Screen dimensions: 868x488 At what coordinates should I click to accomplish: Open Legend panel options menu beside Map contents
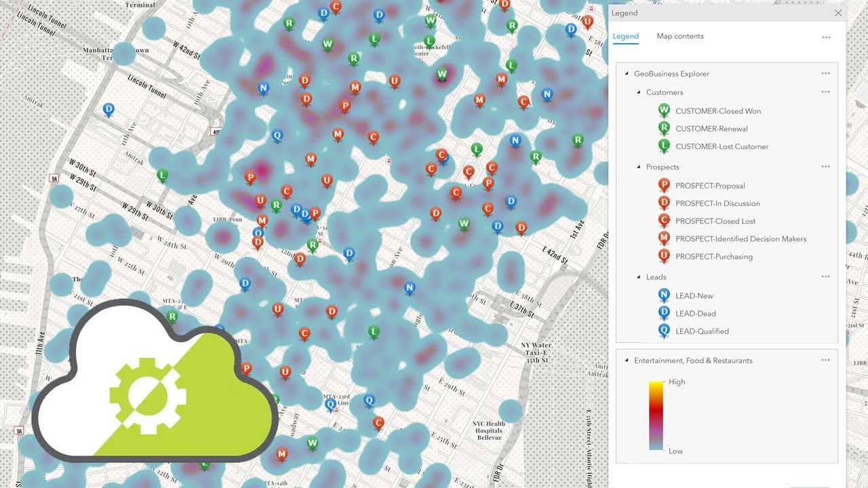click(826, 37)
